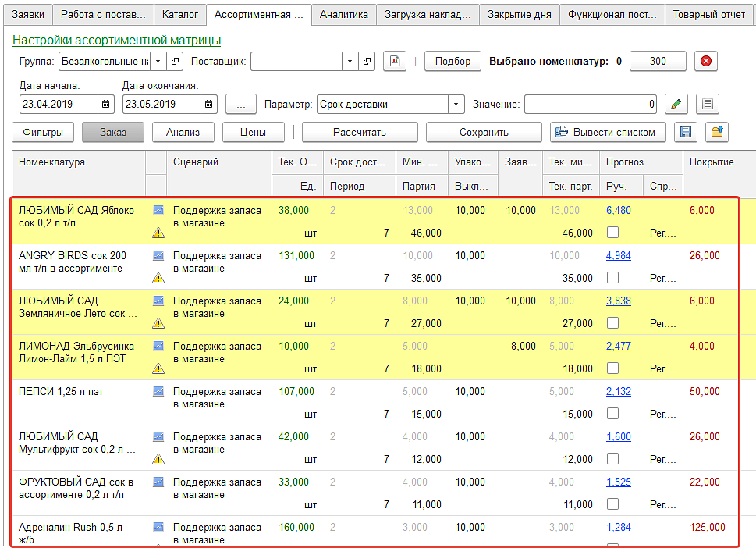Toggle manual forecast checkbox for ФРУКТОВЫЙ САД

click(x=612, y=504)
